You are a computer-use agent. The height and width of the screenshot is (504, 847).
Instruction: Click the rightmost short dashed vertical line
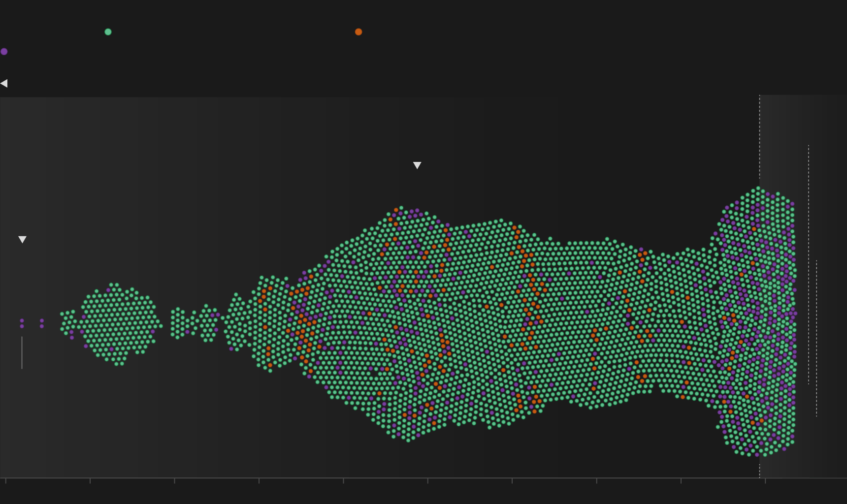tap(816, 339)
